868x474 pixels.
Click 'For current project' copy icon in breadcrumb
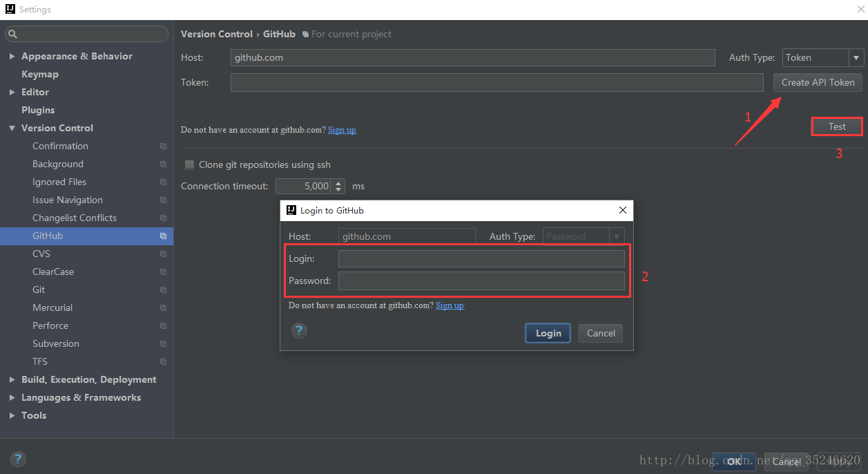(305, 35)
